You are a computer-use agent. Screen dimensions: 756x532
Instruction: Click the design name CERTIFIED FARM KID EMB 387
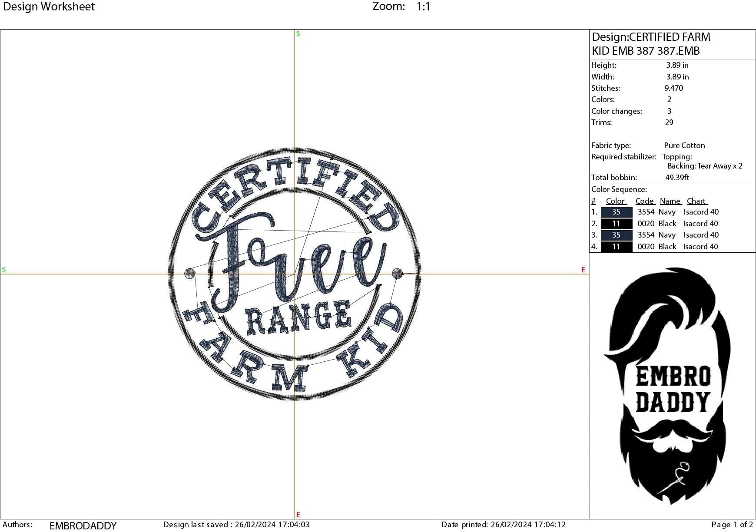point(652,43)
